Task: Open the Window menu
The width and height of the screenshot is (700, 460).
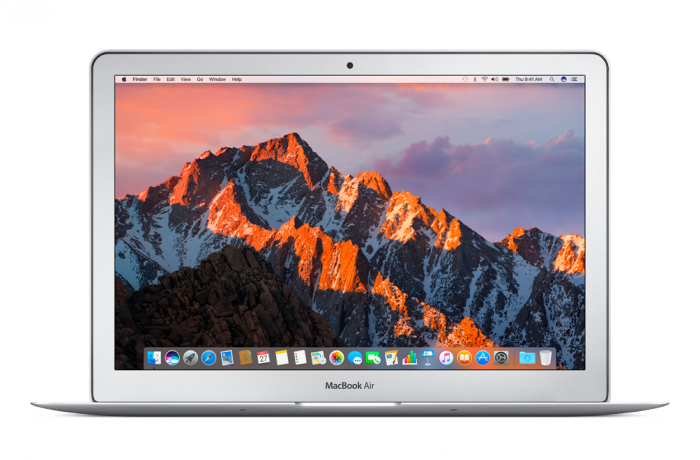Action: coord(217,79)
